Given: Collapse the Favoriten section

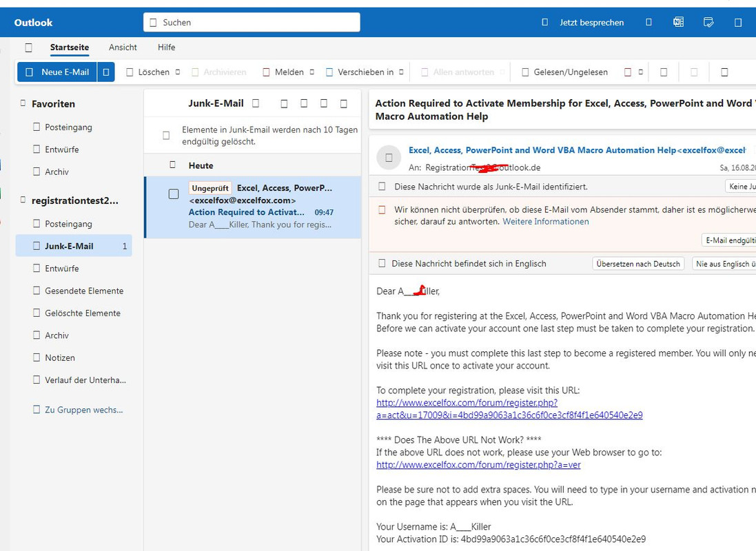Looking at the screenshot, I should [23, 103].
